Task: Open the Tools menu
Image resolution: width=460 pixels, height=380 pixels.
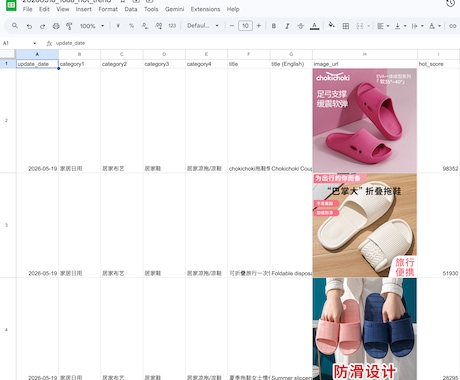Action: coord(151,9)
